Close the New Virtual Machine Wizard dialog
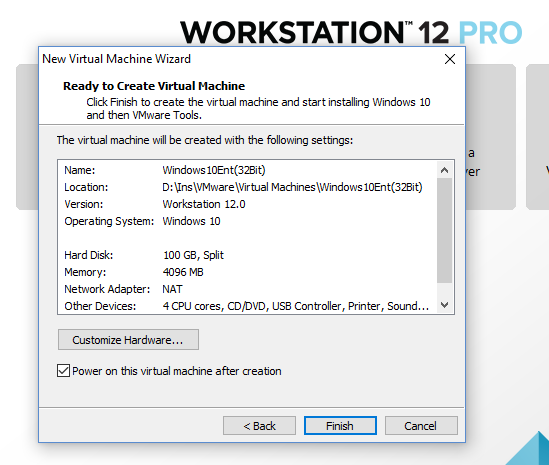The width and height of the screenshot is (549, 465). coord(450,59)
